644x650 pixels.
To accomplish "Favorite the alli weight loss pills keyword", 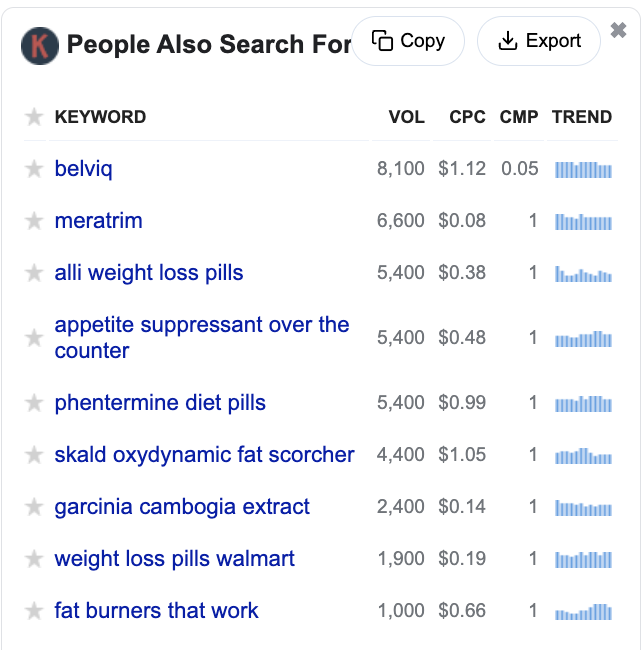I will point(34,273).
